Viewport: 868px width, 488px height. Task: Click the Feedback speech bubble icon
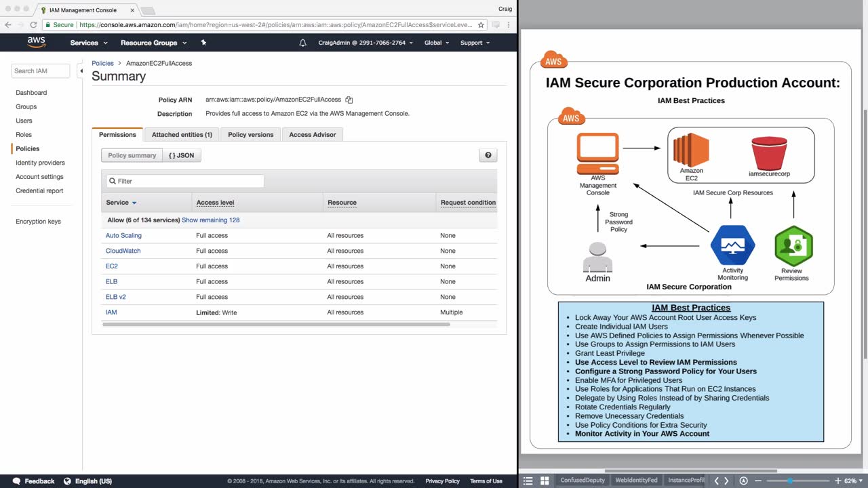click(x=16, y=481)
